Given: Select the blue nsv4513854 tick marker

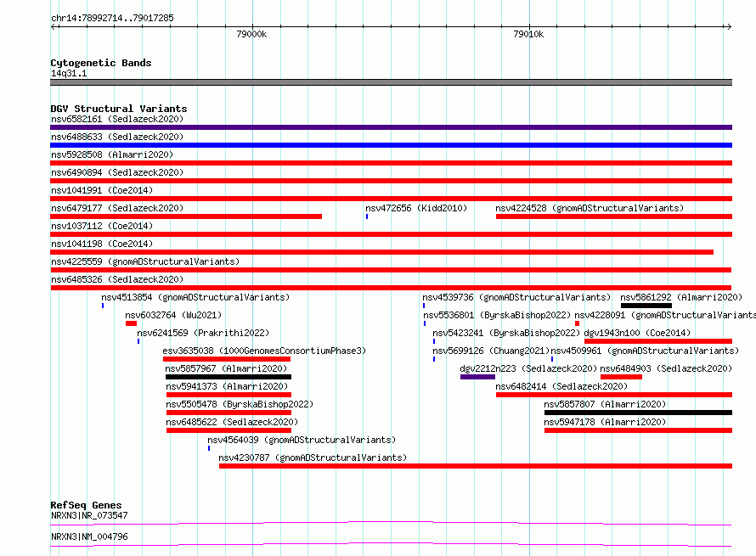Looking at the screenshot, I should (x=103, y=306).
